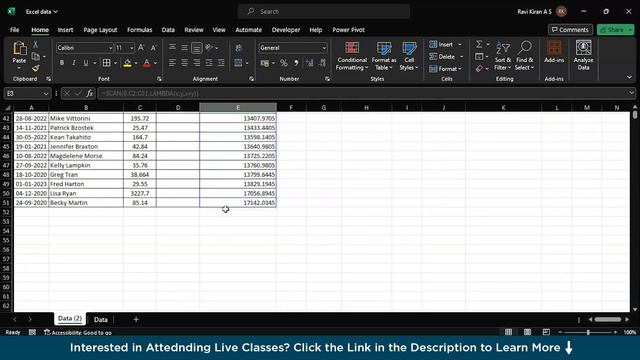Apply cell borders icon
Viewport: 640px width, 360px height.
click(107, 63)
